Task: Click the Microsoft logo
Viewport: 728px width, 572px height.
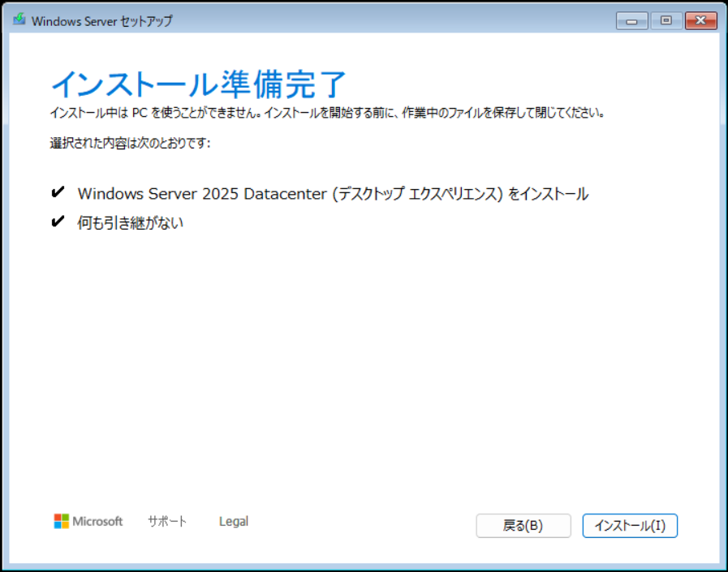Action: pyautogui.click(x=88, y=522)
